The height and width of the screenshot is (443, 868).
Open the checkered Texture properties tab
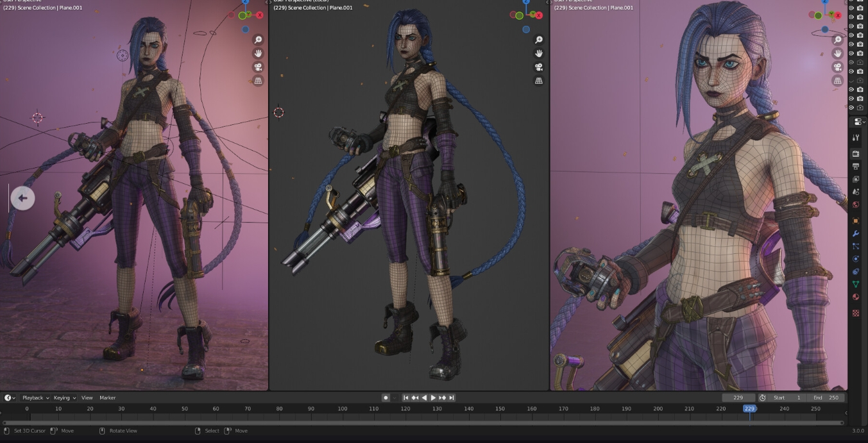(856, 313)
